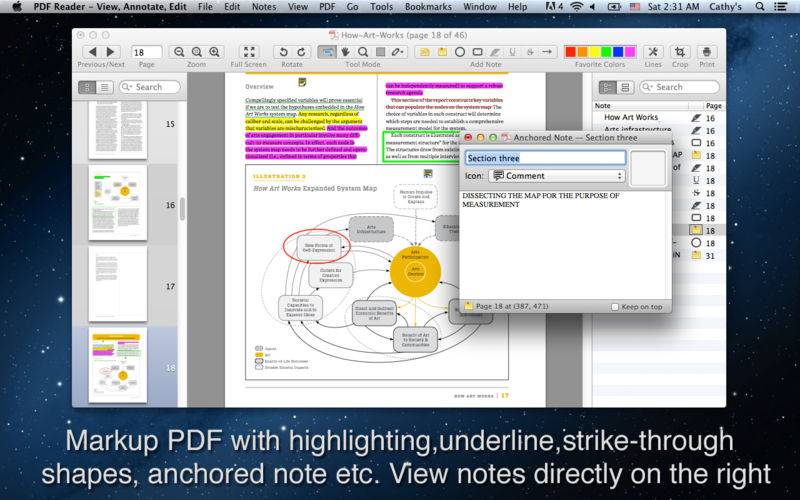Choose the pen note tool mode
The image size is (800, 500).
click(x=398, y=52)
